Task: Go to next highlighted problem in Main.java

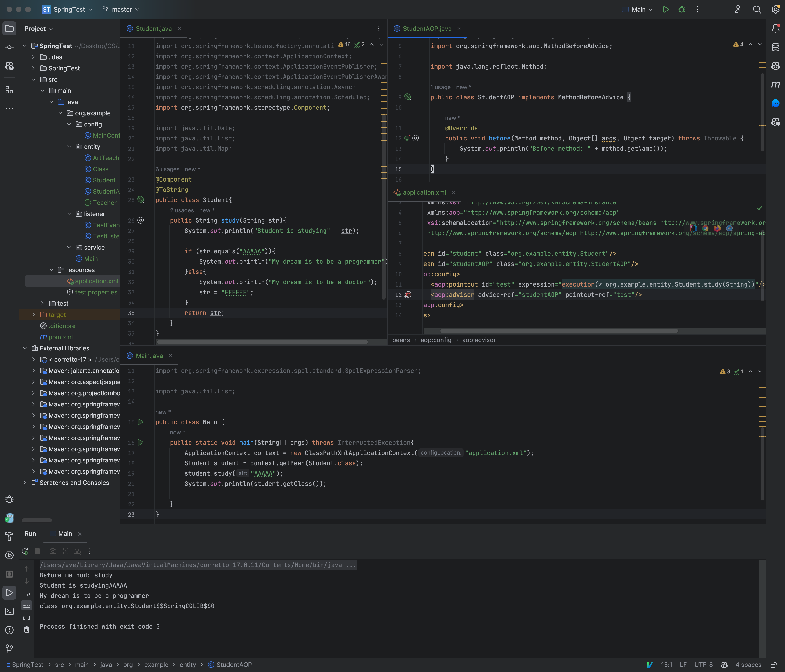Action: coord(760,371)
